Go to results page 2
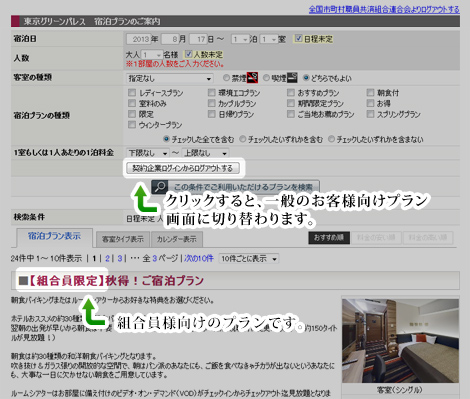 (x=107, y=258)
